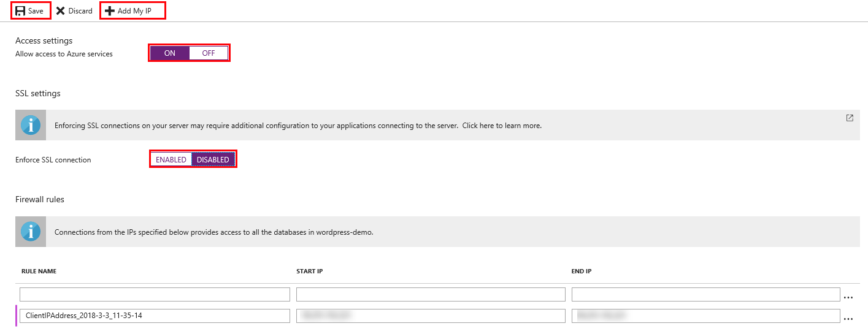Click the Discard X icon
This screenshot has width=868, height=334.
point(60,11)
